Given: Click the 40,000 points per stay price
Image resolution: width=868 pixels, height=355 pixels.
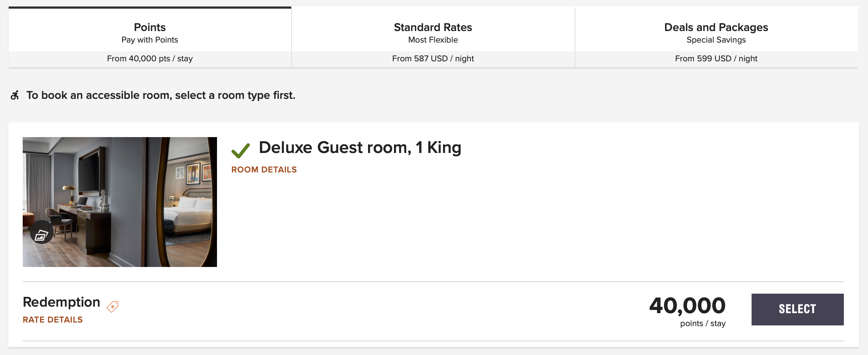Looking at the screenshot, I should pyautogui.click(x=687, y=311).
